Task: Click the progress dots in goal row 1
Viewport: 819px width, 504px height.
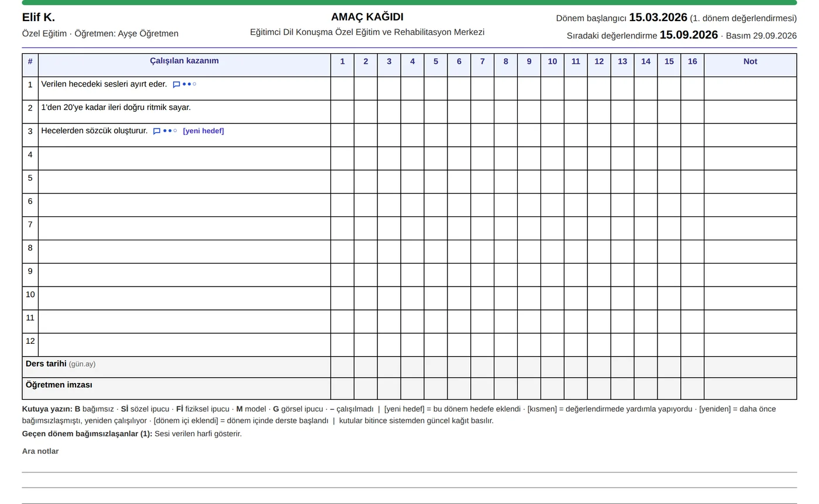Action: (189, 84)
